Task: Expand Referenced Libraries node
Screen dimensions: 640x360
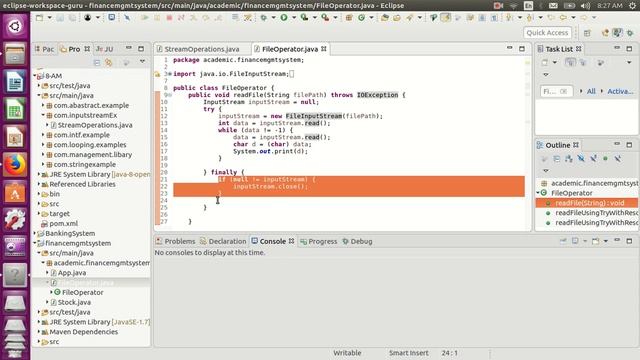Action: (x=39, y=184)
